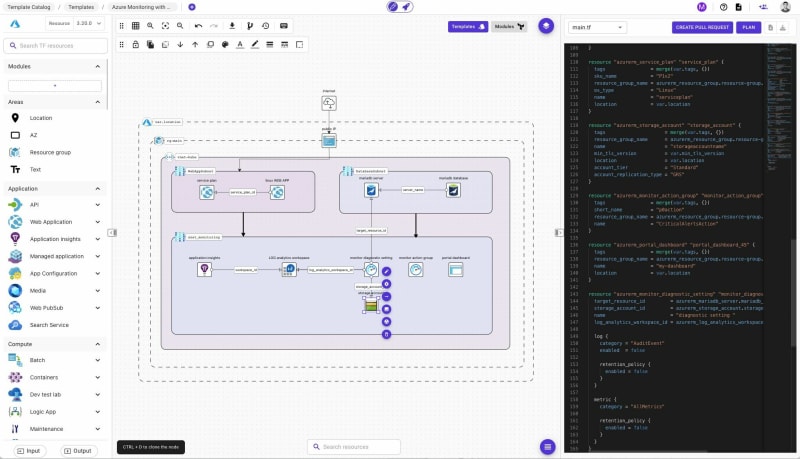
Task: Open the main.tf file dropdown
Action: tap(597, 27)
